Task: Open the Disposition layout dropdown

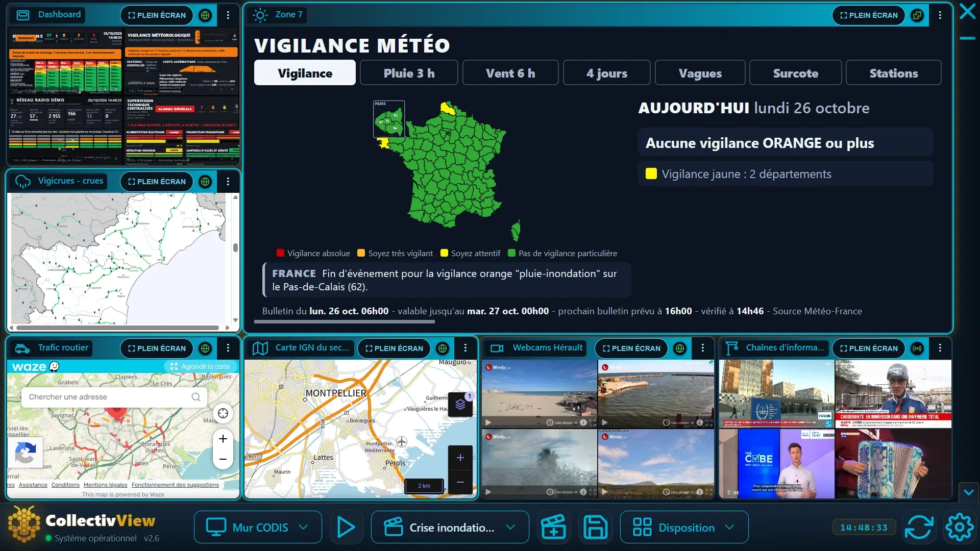Action: tap(684, 527)
